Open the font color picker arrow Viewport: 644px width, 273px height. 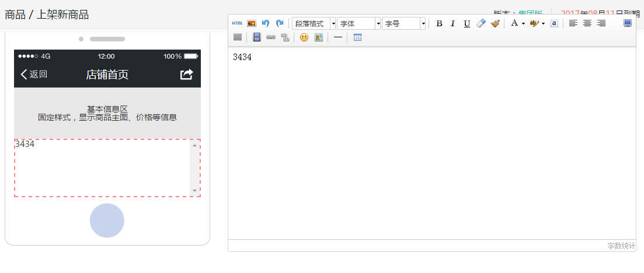(523, 23)
